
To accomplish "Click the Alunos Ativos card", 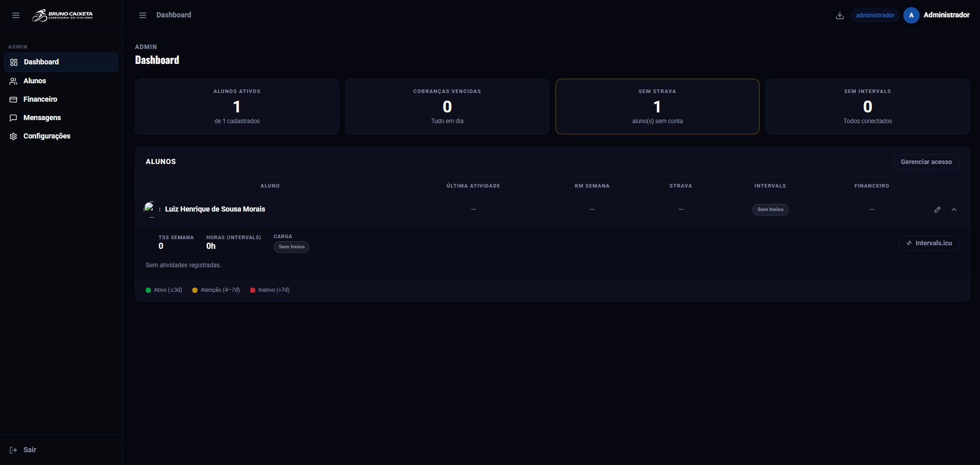I will click(x=237, y=106).
